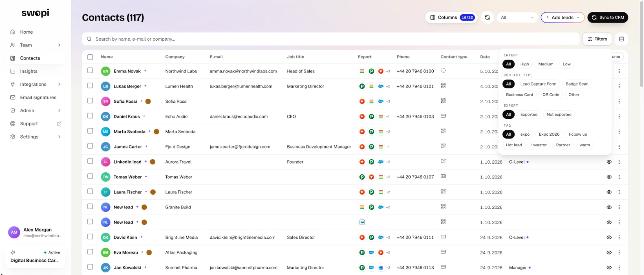This screenshot has height=275, width=644.
Task: Click Daniel Kraus business card type icon
Action: (443, 116)
